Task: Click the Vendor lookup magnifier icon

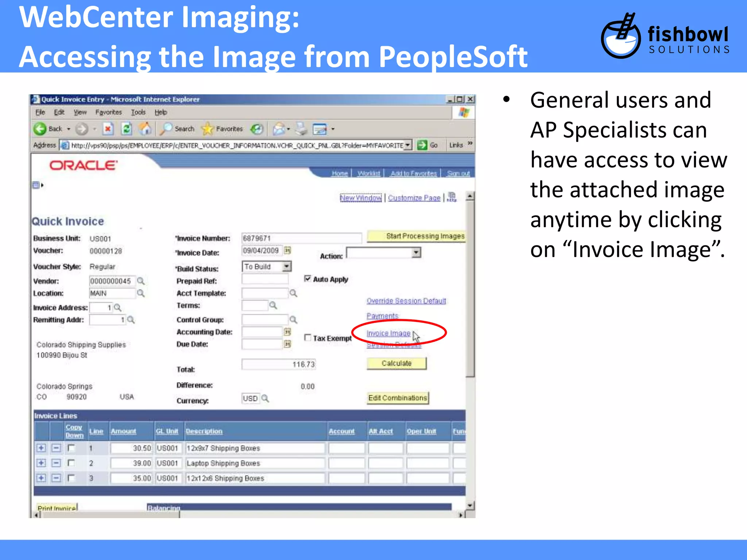Action: coord(141,281)
